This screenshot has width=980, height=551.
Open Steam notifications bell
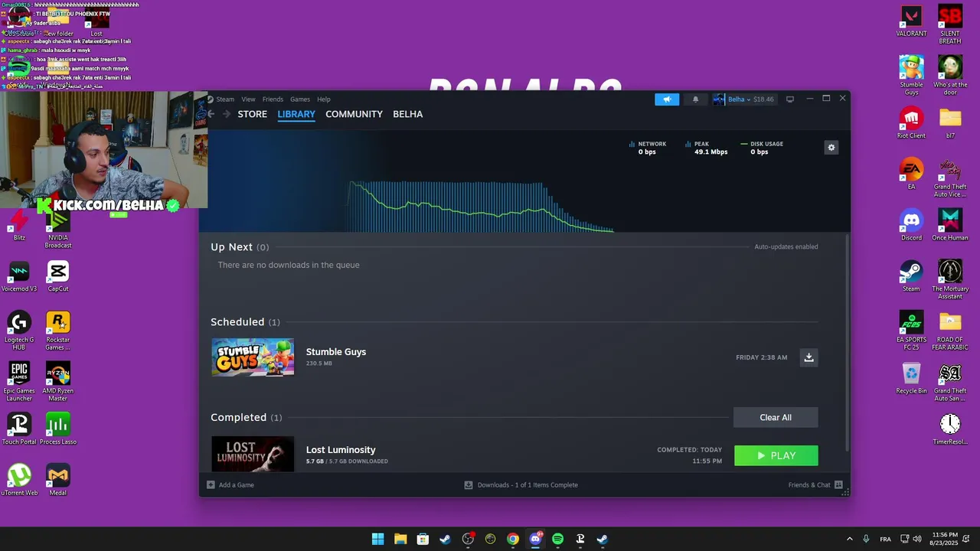tap(695, 99)
